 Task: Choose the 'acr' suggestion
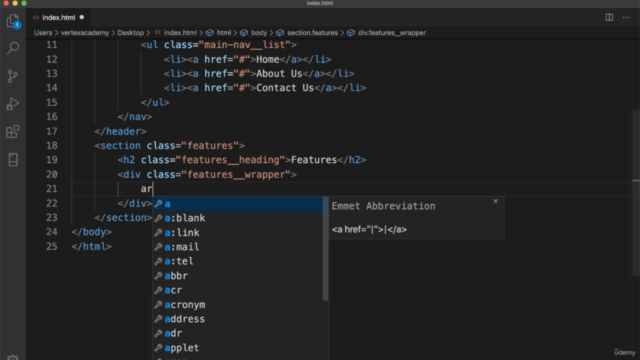(238, 290)
